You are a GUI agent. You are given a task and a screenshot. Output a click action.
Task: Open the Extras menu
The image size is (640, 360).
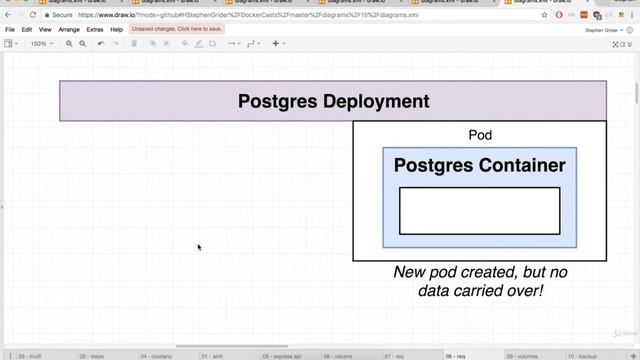coord(95,29)
